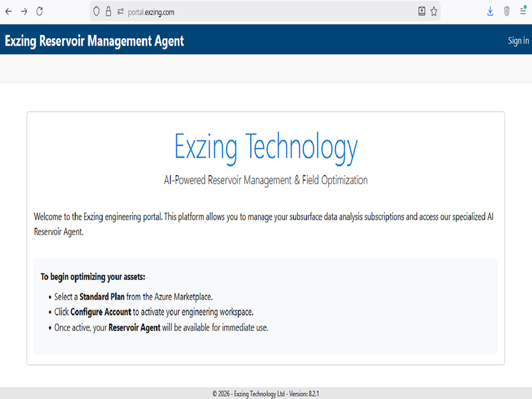The image size is (532, 399).
Task: Click the 'Standard Plan' bold text
Action: [102, 296]
